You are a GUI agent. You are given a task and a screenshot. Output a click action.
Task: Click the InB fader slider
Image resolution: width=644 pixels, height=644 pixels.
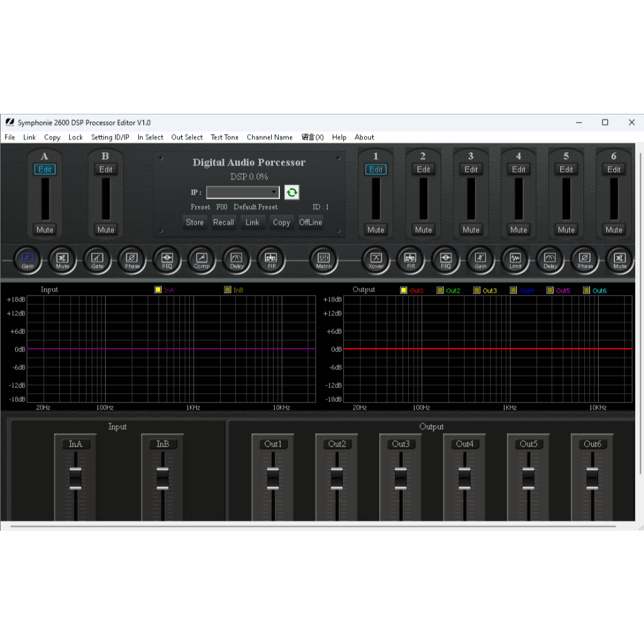[x=163, y=479]
